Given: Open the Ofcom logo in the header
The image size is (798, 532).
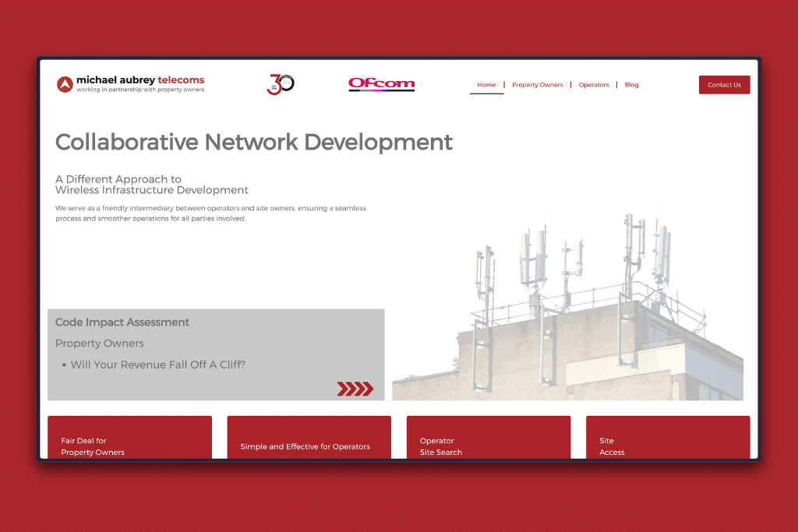Looking at the screenshot, I should (x=381, y=84).
